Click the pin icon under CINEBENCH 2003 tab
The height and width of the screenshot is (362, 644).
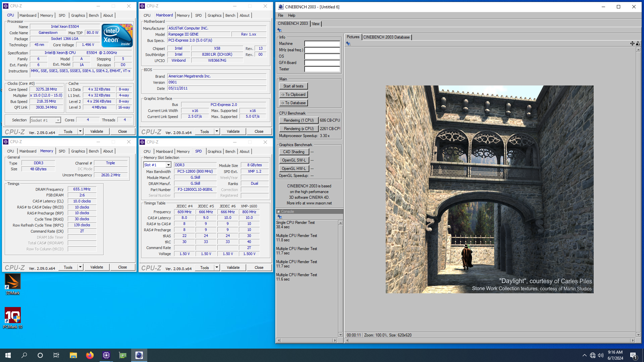click(279, 30)
